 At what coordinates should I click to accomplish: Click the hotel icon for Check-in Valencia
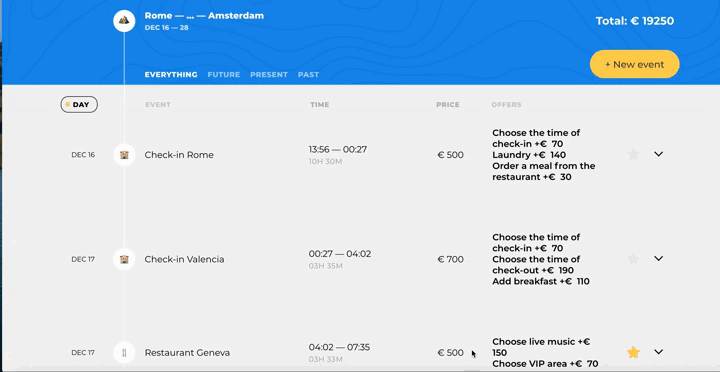tap(124, 259)
